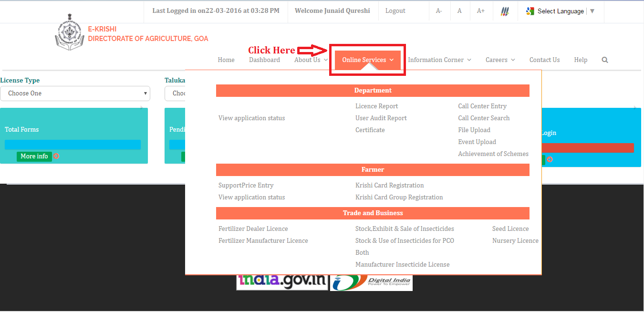Open the Nursery Licence link

pyautogui.click(x=515, y=240)
